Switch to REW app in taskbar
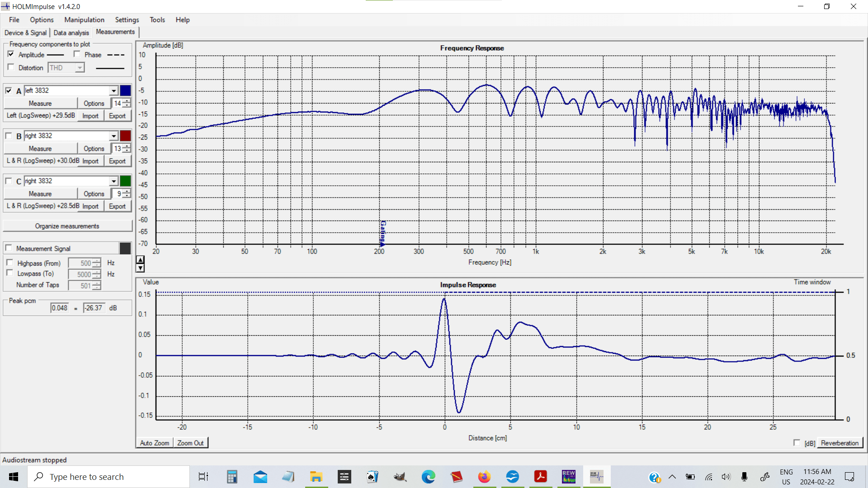The height and width of the screenshot is (488, 868). (x=569, y=477)
